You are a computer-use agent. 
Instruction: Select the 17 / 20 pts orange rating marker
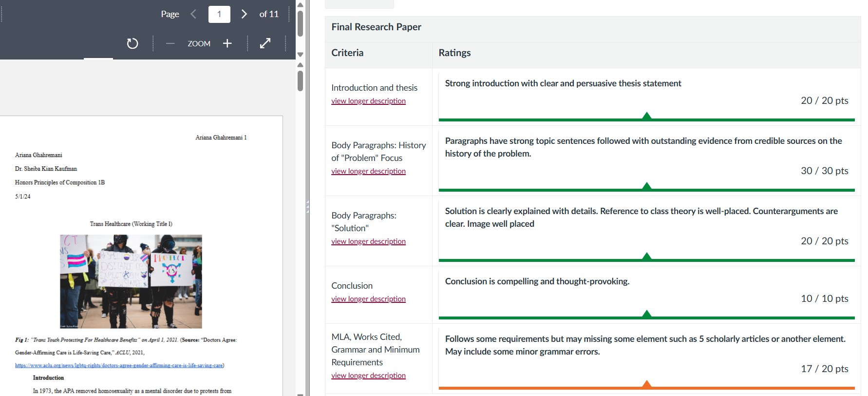647,384
